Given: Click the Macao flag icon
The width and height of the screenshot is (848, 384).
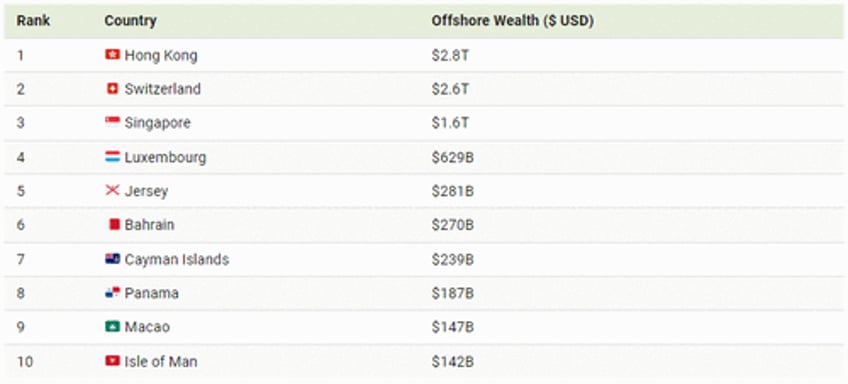Looking at the screenshot, I should coord(112,327).
